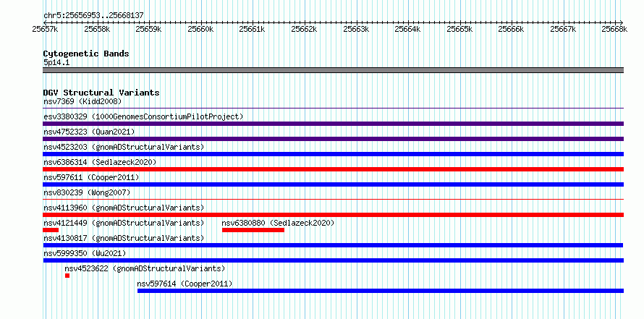Click the nsv597611 (Cooper2011) label
Screen dimensions: 644x319
pyautogui.click(x=91, y=177)
